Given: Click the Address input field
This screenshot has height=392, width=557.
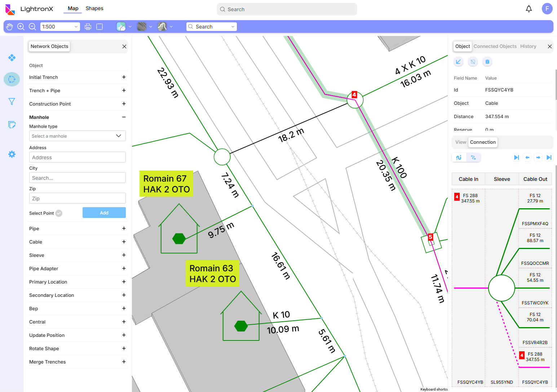Looking at the screenshot, I should 77,157.
